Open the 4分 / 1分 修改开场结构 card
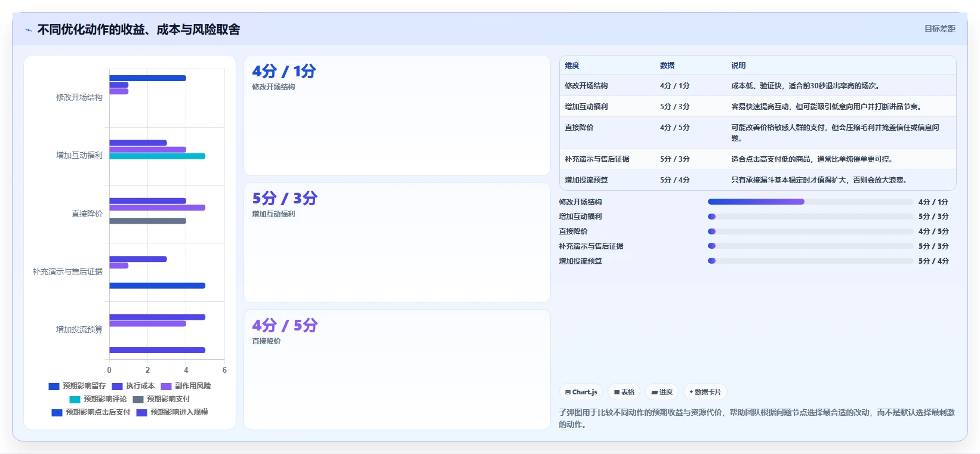The height and width of the screenshot is (454, 980). [397, 116]
